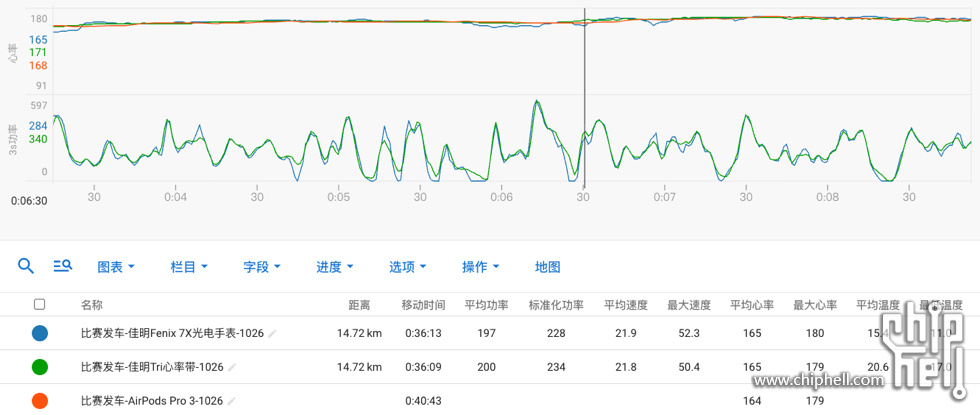Sort by the 距离 column header
The width and height of the screenshot is (980, 415).
359,305
